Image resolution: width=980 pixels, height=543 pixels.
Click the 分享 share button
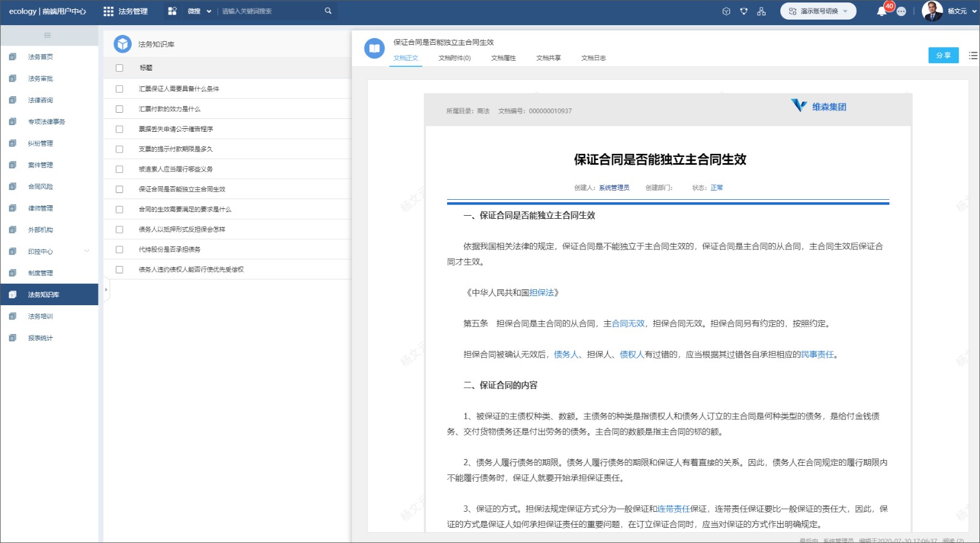coord(943,55)
